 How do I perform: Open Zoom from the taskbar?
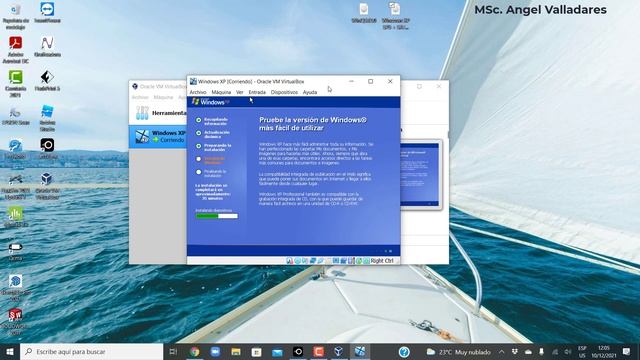(215, 351)
